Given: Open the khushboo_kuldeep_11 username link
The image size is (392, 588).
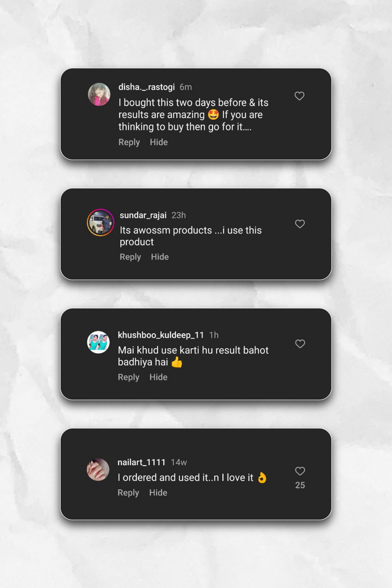Looking at the screenshot, I should [x=161, y=335].
